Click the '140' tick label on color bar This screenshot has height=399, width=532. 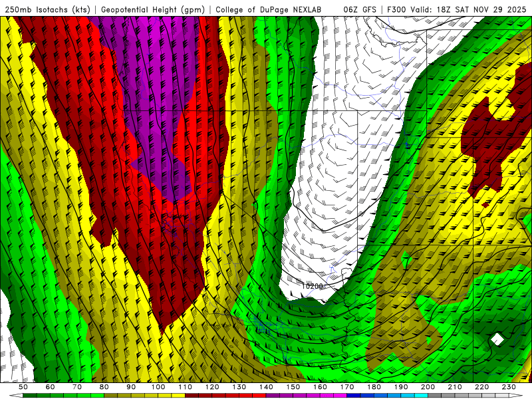click(266, 387)
